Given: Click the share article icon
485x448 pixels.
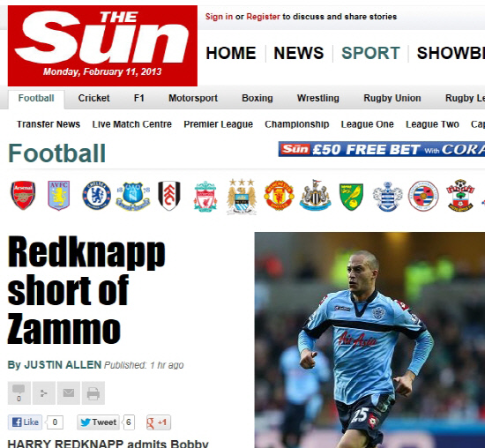Looking at the screenshot, I should click(x=43, y=393).
